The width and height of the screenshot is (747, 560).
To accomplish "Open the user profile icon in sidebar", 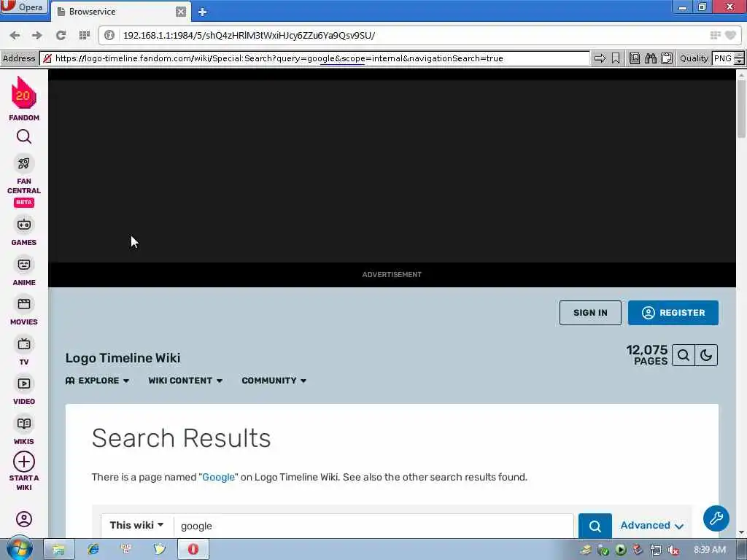I will pos(24,518).
